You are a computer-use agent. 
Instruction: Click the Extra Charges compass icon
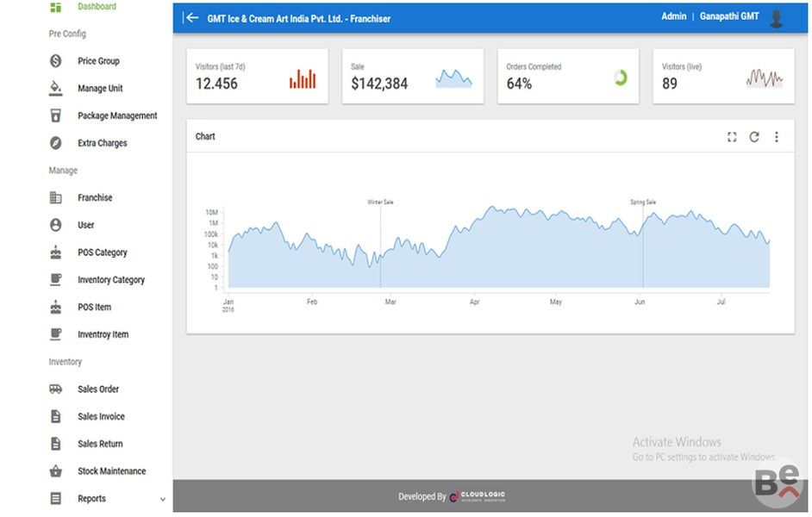click(56, 143)
